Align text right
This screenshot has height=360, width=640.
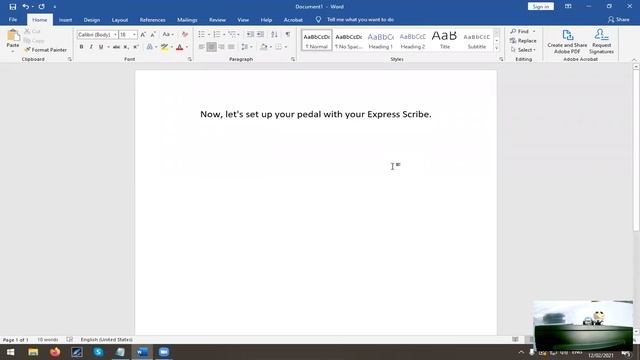pyautogui.click(x=221, y=47)
